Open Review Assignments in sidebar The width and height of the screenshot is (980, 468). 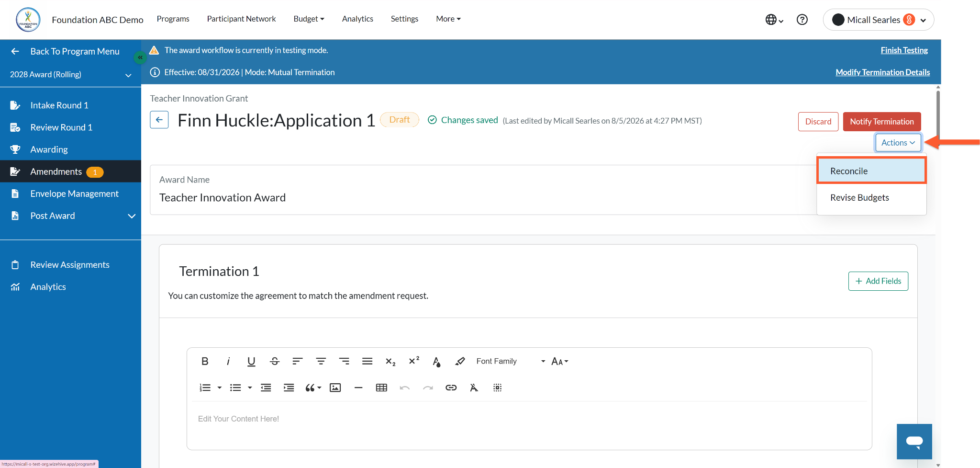[x=70, y=265]
